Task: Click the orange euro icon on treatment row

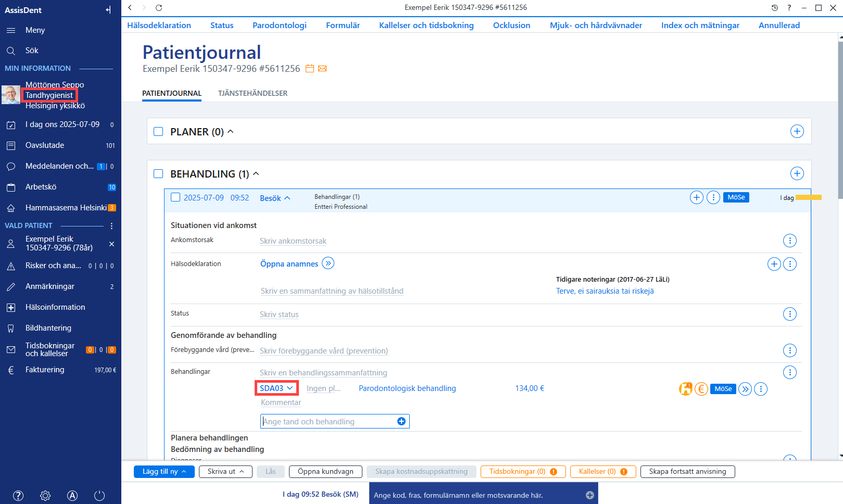Action: tap(701, 389)
